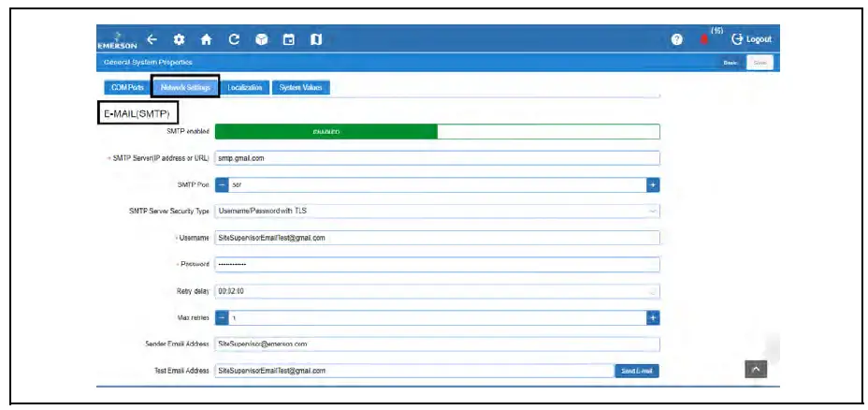Click the E-MAIL(SMTP) section heading

[137, 114]
